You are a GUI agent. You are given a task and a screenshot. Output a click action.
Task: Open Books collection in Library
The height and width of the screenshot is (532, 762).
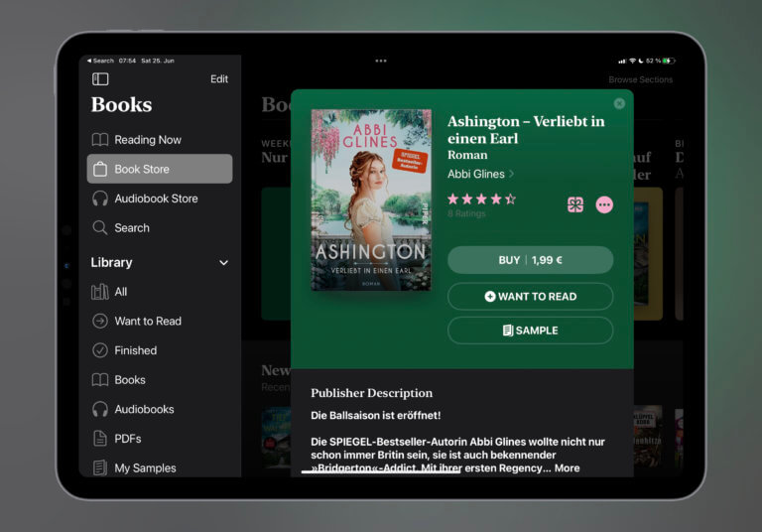tap(160, 380)
